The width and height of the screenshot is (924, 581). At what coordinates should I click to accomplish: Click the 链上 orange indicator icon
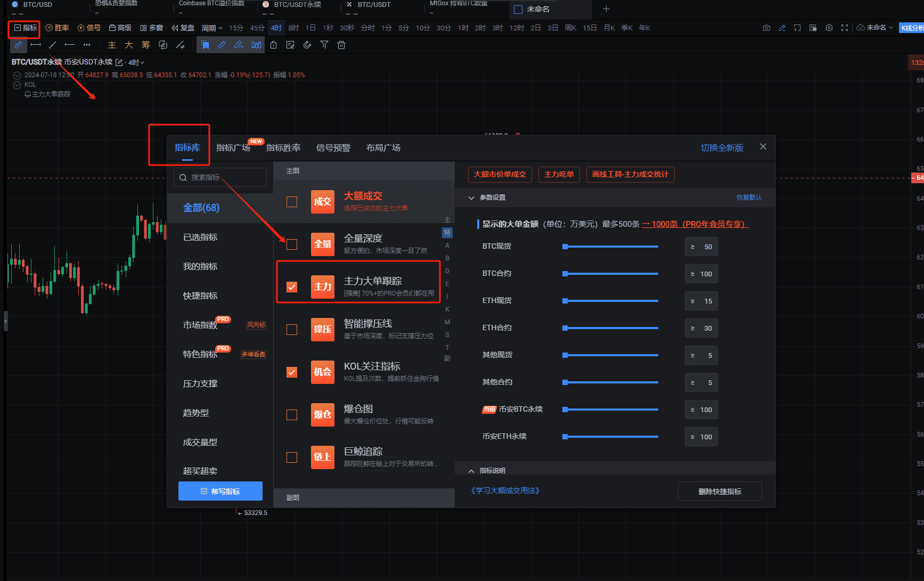click(323, 457)
